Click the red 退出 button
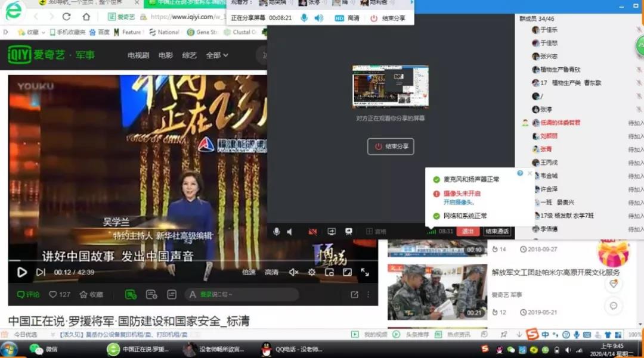Image resolution: width=644 pixels, height=358 pixels. (x=467, y=232)
